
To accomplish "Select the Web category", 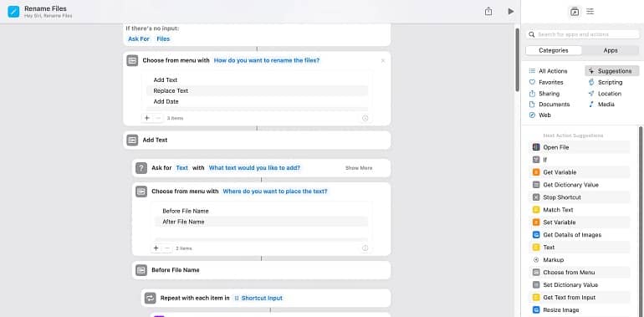I will click(540, 115).
